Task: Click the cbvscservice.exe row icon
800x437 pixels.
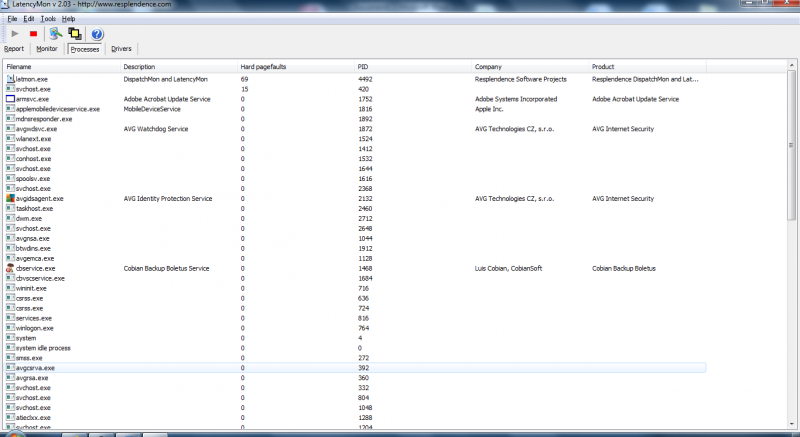Action: (x=10, y=278)
